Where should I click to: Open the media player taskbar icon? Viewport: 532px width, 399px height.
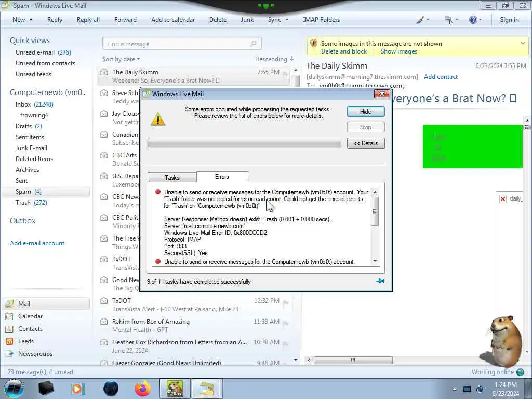pyautogui.click(x=77, y=389)
